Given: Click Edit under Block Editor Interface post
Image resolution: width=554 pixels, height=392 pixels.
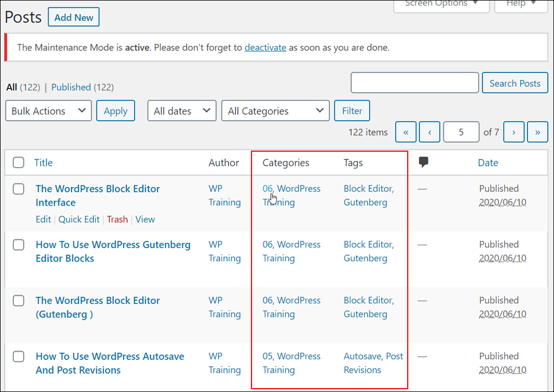Looking at the screenshot, I should (x=43, y=219).
